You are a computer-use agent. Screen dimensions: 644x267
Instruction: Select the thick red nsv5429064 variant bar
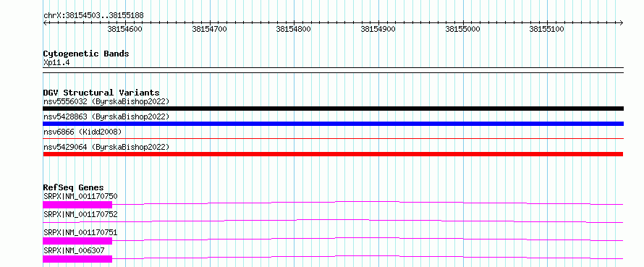(x=333, y=154)
